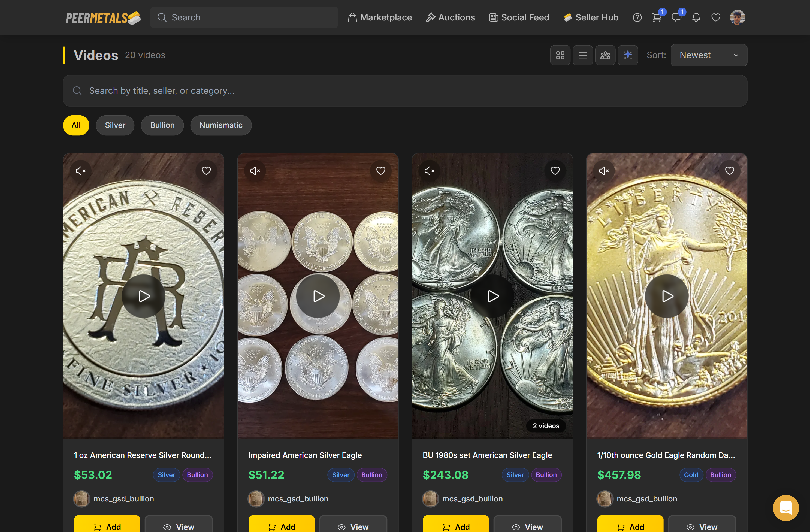
Task: Select the Numismatic filter chip
Action: pos(221,125)
